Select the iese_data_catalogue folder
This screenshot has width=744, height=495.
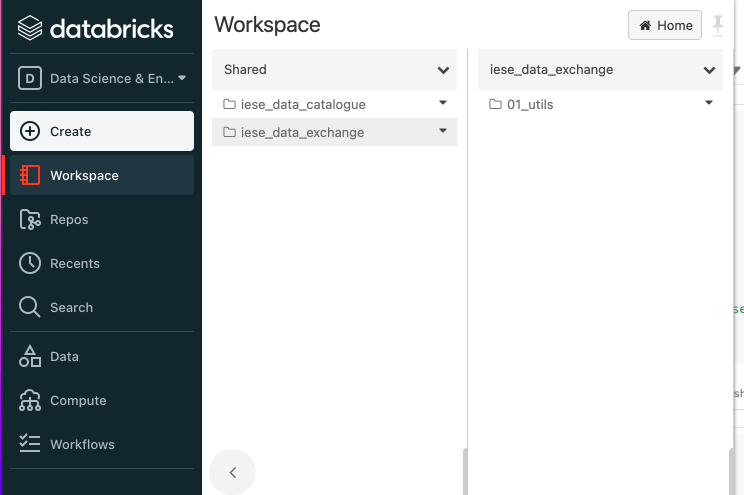[x=303, y=104]
